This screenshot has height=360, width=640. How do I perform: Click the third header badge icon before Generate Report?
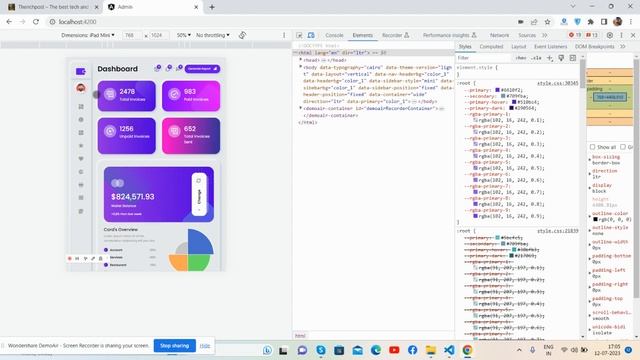point(179,68)
